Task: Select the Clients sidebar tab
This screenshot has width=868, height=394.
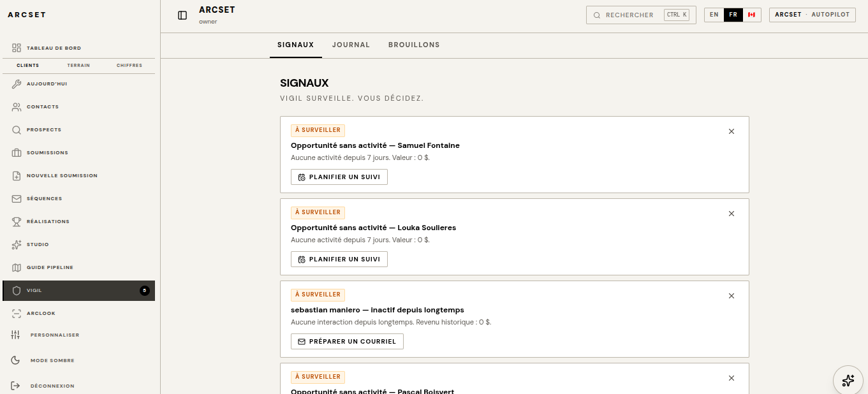Action: [27, 66]
